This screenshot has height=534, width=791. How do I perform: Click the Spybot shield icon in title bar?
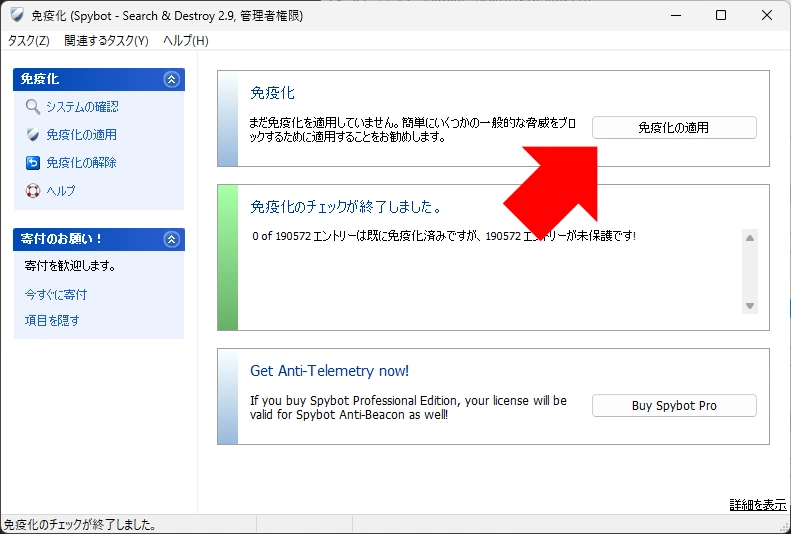[x=17, y=15]
